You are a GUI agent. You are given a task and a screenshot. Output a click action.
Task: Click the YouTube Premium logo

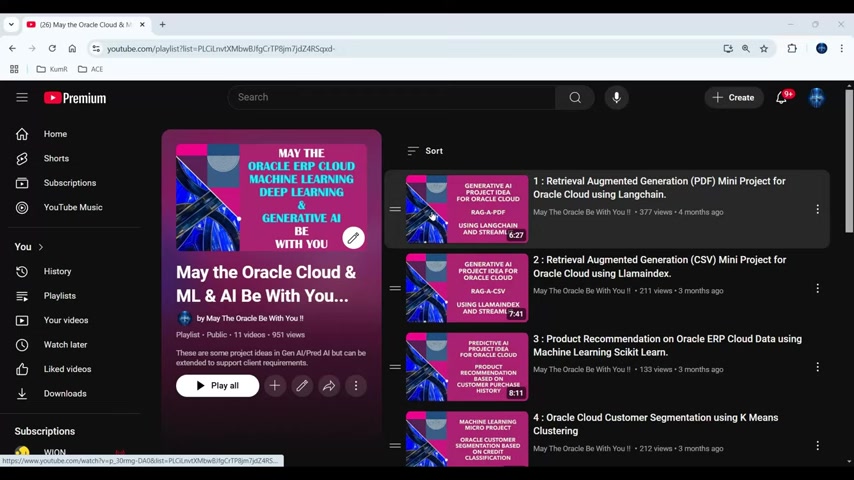[75, 98]
